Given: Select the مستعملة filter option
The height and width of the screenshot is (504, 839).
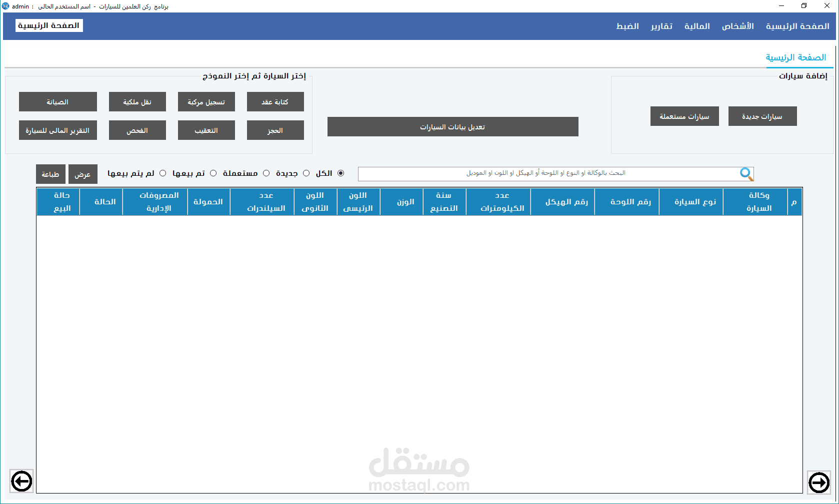Looking at the screenshot, I should click(265, 173).
